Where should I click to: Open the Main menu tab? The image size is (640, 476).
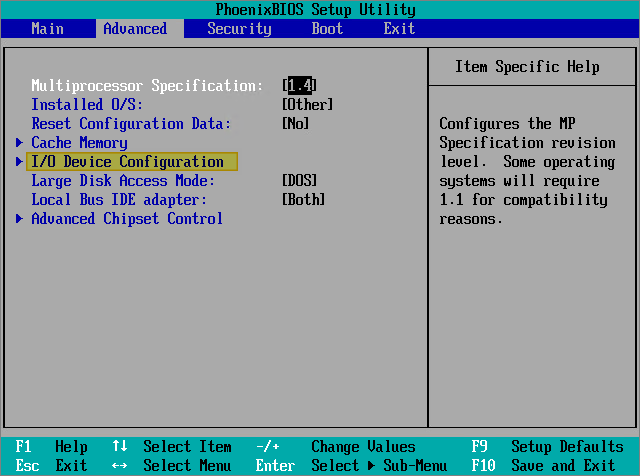pos(47,29)
